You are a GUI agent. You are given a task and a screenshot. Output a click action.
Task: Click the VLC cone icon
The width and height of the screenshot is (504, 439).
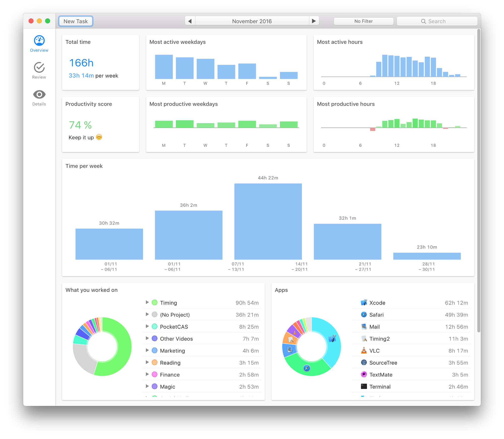[364, 351]
